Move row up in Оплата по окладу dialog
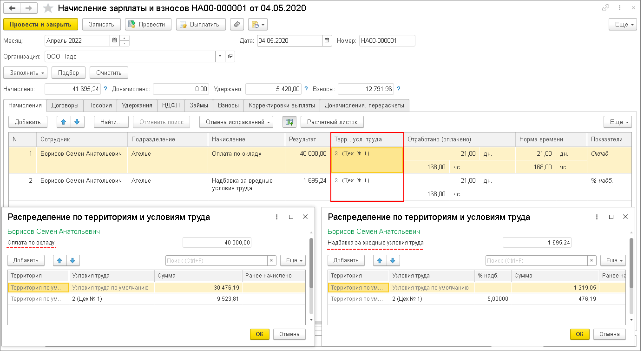The width and height of the screenshot is (644, 351). pos(60,260)
